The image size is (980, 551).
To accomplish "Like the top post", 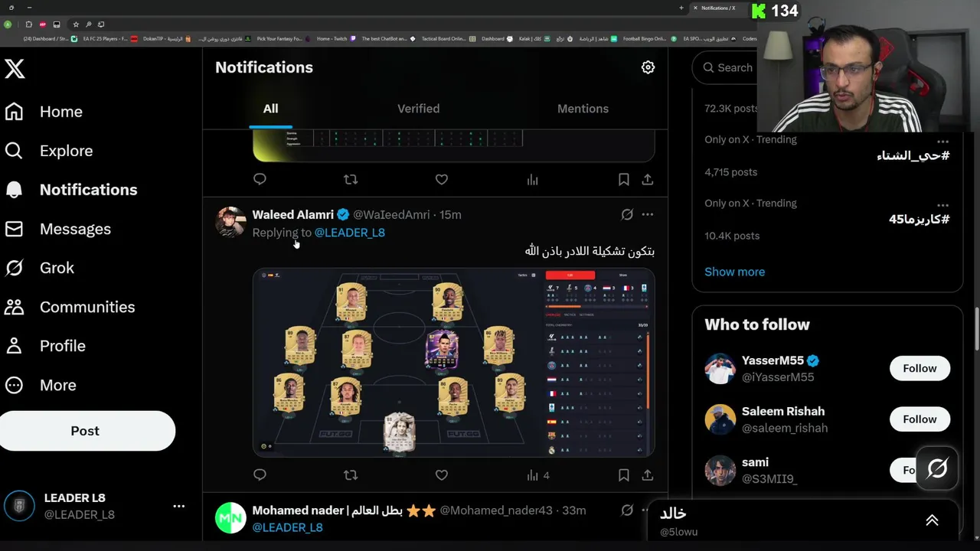I will [442, 179].
